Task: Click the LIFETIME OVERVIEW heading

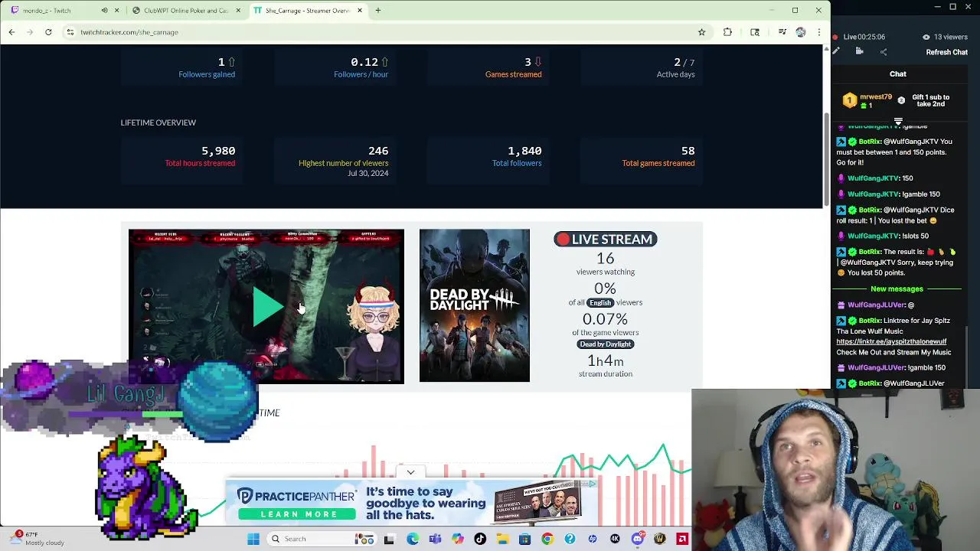Action: coord(158,122)
